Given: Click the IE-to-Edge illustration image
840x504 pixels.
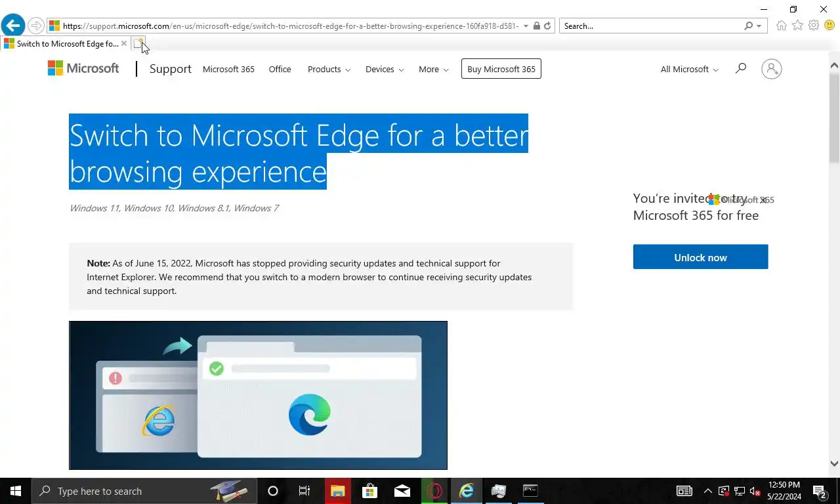Looking at the screenshot, I should [x=258, y=395].
